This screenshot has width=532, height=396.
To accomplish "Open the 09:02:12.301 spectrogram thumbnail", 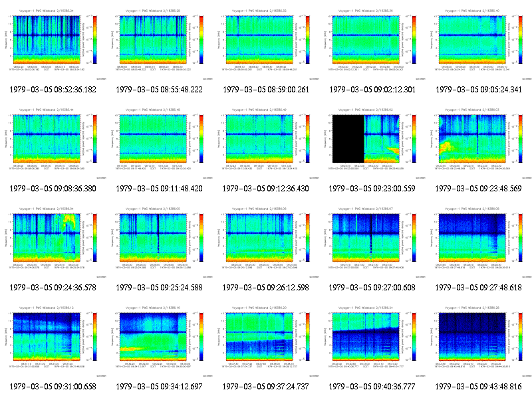I will point(372,44).
